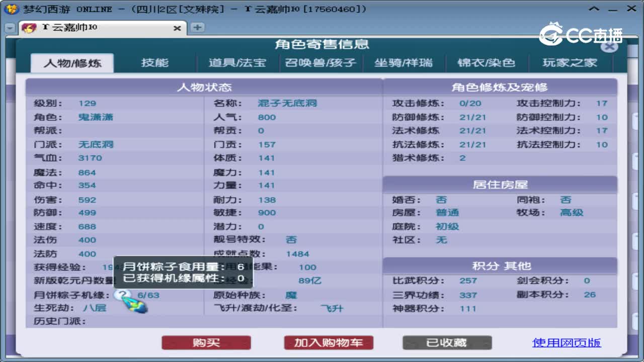Click the 敏捷 value 900
Screen dimensions: 644x362
click(x=267, y=213)
